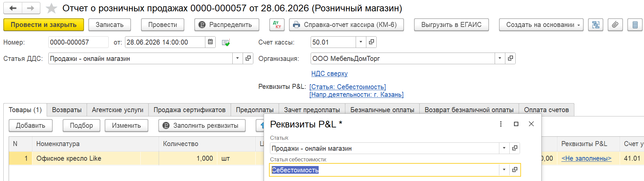The width and height of the screenshot is (644, 181).
Task: Open Напр.деятельности: г. Казань link
Action: tap(356, 94)
